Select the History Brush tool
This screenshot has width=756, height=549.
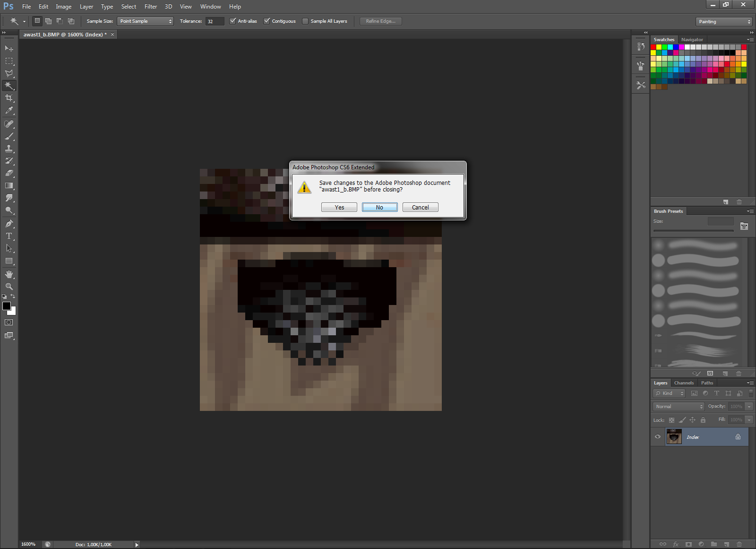click(x=9, y=161)
